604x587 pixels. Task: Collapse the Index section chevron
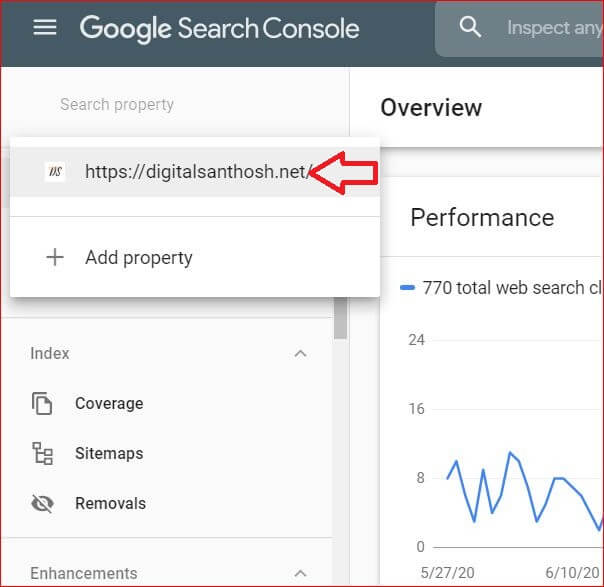[x=300, y=354]
